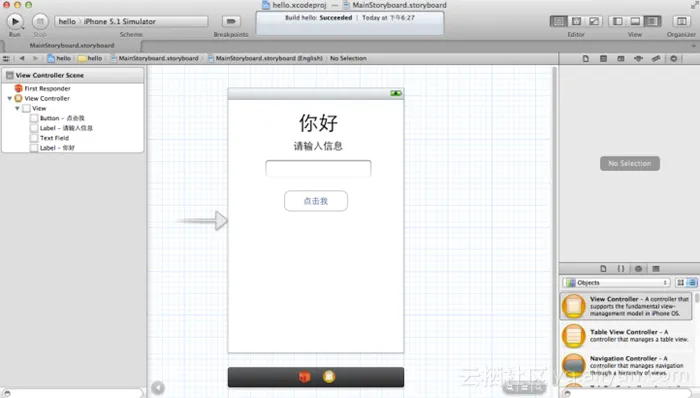700x398 pixels.
Task: Show the File Template library
Action: [603, 269]
